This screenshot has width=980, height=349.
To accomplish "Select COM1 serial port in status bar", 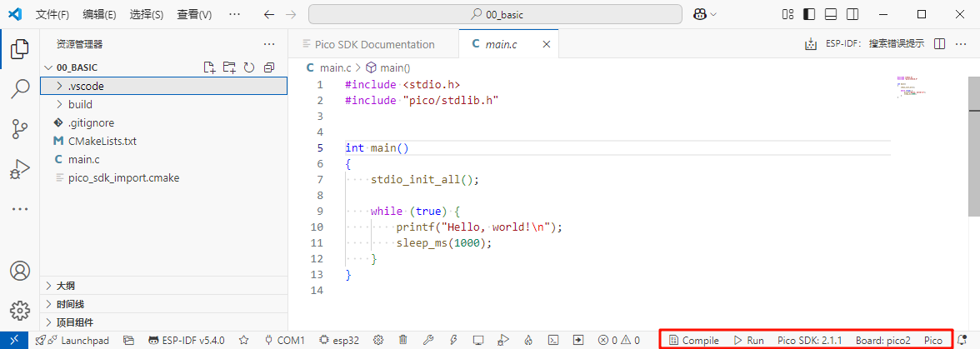I will coord(285,341).
